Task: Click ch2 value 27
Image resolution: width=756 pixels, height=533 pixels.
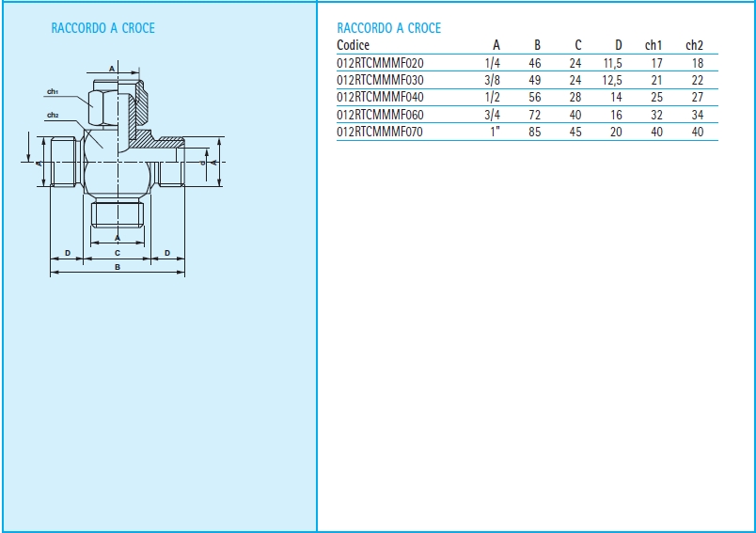Action: (698, 98)
